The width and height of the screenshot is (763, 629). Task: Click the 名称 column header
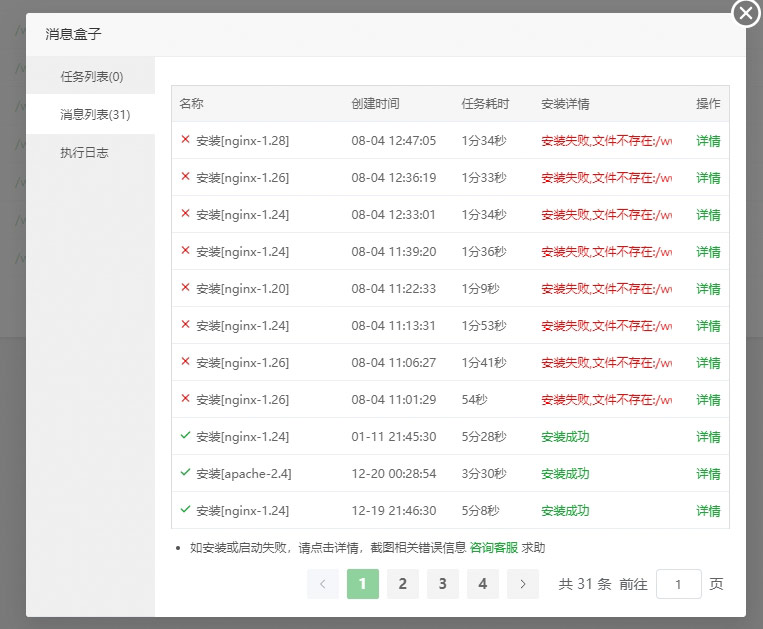coord(191,104)
